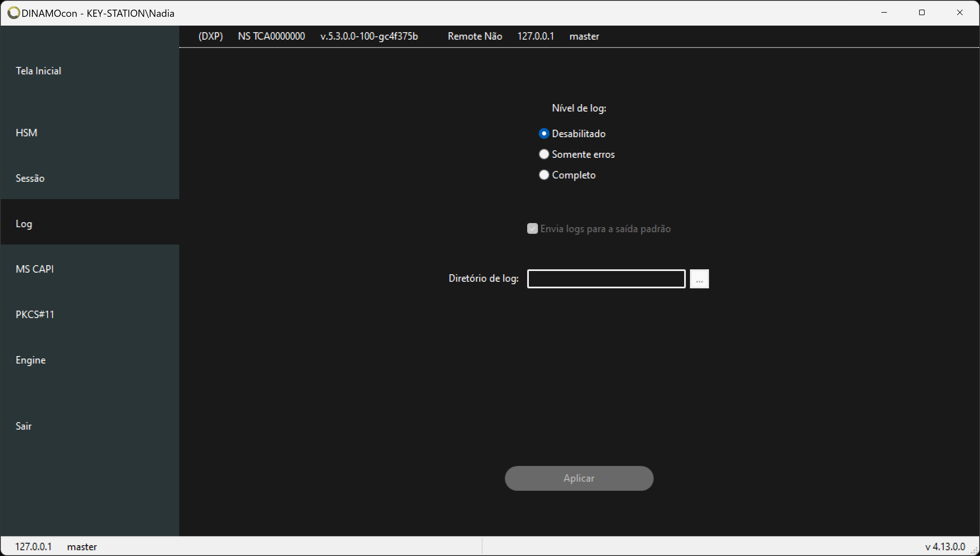Click the window resize grip corner
This screenshot has height=556, width=980.
click(975, 551)
